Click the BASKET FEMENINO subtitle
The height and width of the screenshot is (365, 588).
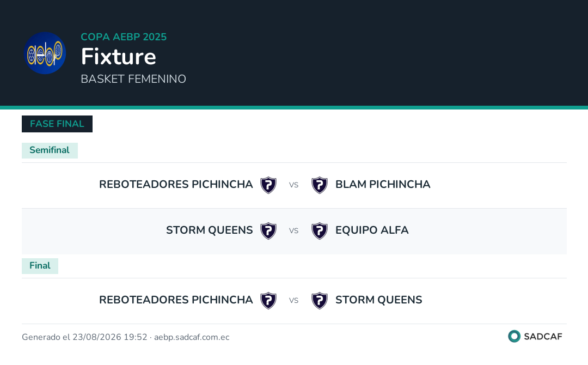tap(133, 79)
